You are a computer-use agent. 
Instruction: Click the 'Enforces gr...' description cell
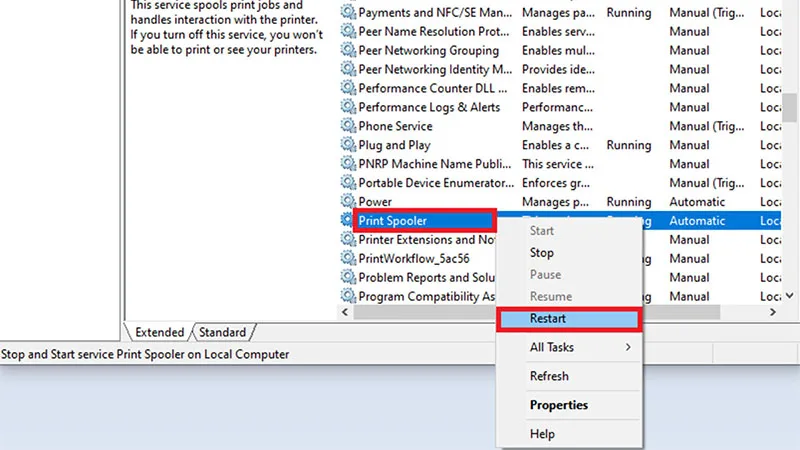coord(556,183)
